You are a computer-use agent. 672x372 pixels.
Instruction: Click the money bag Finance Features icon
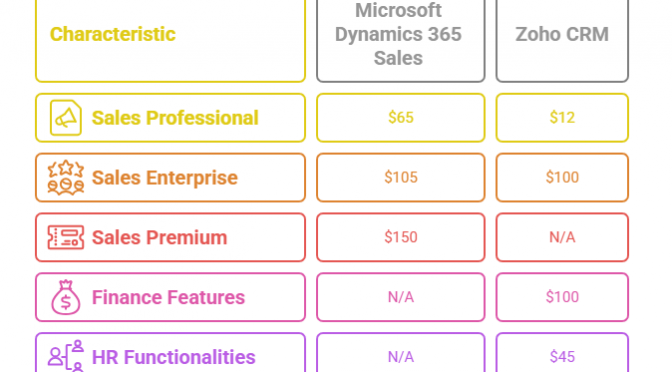point(66,297)
